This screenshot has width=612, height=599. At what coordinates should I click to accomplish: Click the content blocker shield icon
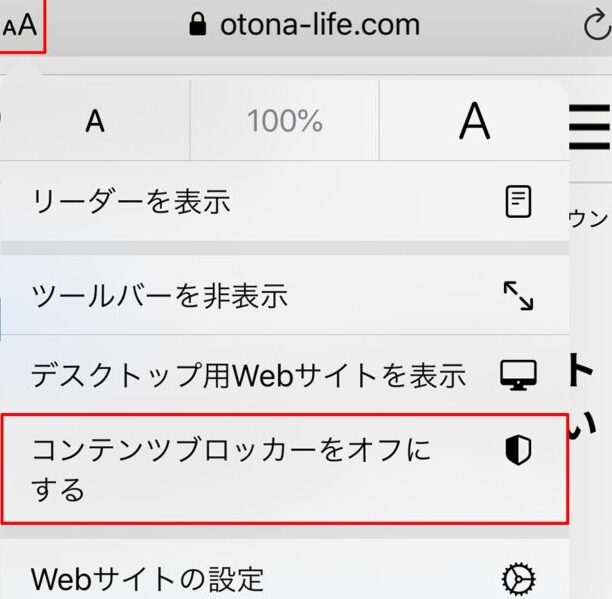[x=517, y=451]
